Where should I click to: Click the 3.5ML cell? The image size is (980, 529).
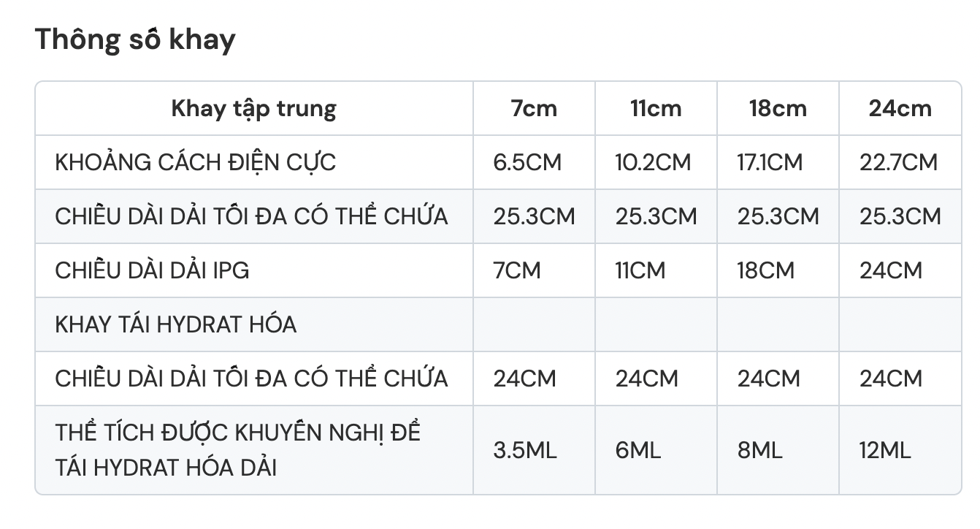[x=524, y=450]
